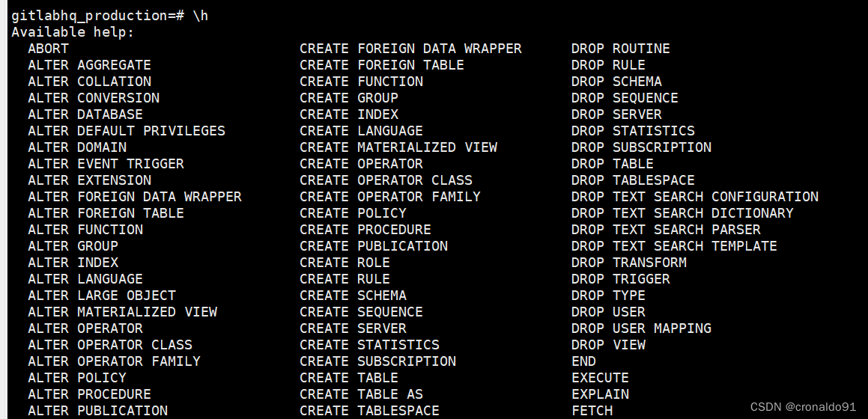Click ALTER POLICY entry
This screenshot has width=868, height=419.
(x=77, y=378)
